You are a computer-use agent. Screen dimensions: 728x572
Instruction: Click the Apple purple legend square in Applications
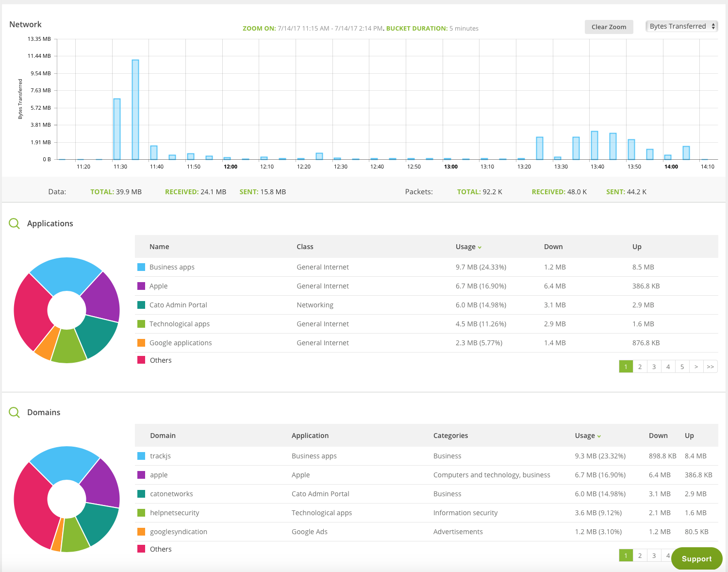(x=141, y=286)
